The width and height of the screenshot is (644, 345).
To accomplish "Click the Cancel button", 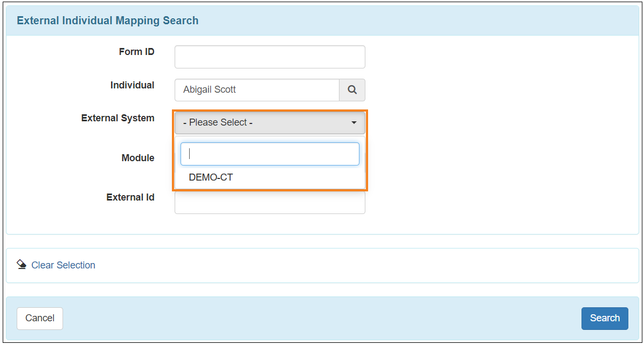I will point(40,318).
